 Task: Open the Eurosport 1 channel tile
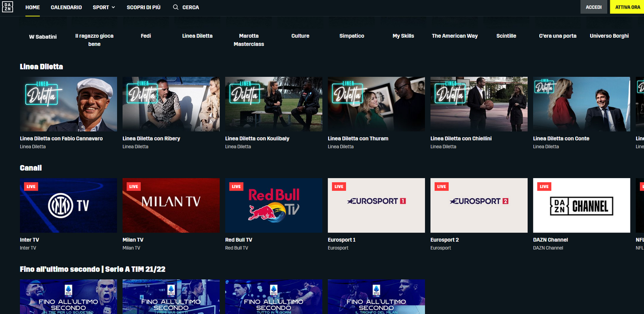(376, 205)
